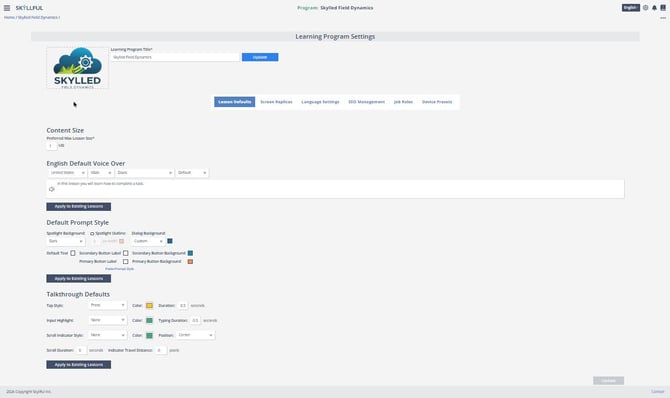Apply voice over to existing lessons
Screen dimensions: 670x398
coord(79,206)
